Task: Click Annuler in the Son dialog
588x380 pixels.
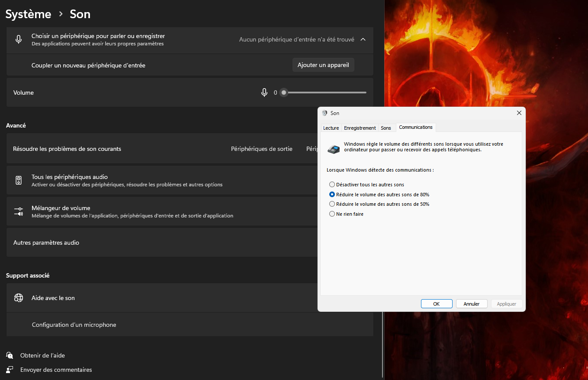Action: [x=472, y=304]
